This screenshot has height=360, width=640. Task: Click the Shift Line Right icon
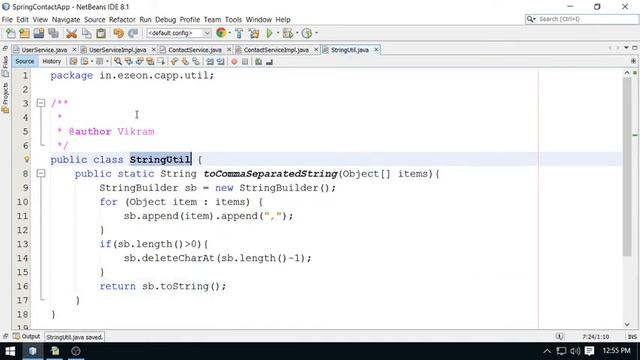click(220, 62)
